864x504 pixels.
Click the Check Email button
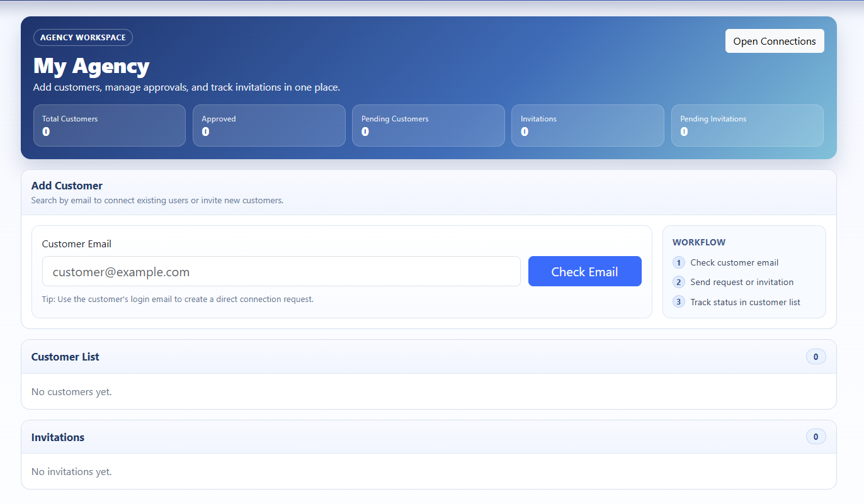[584, 271]
